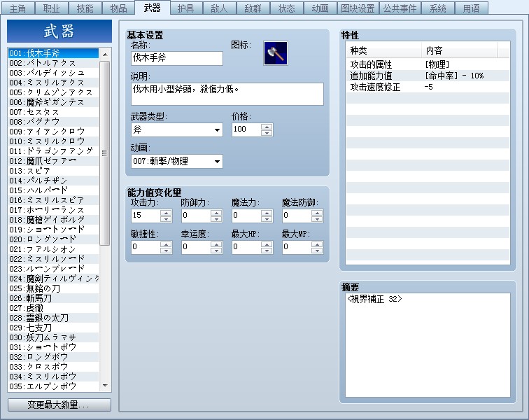Select the 攻击的属性 [物理] trait row
529x420 pixels.
428,64
